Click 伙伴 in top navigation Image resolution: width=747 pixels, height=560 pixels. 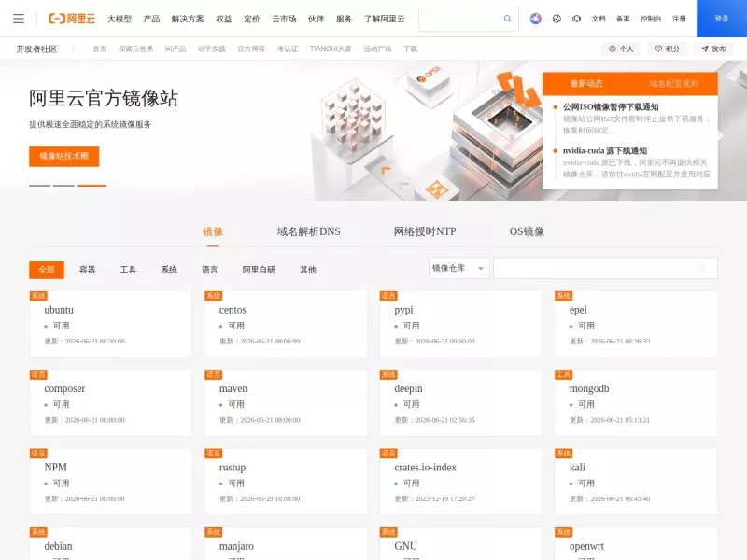click(316, 19)
